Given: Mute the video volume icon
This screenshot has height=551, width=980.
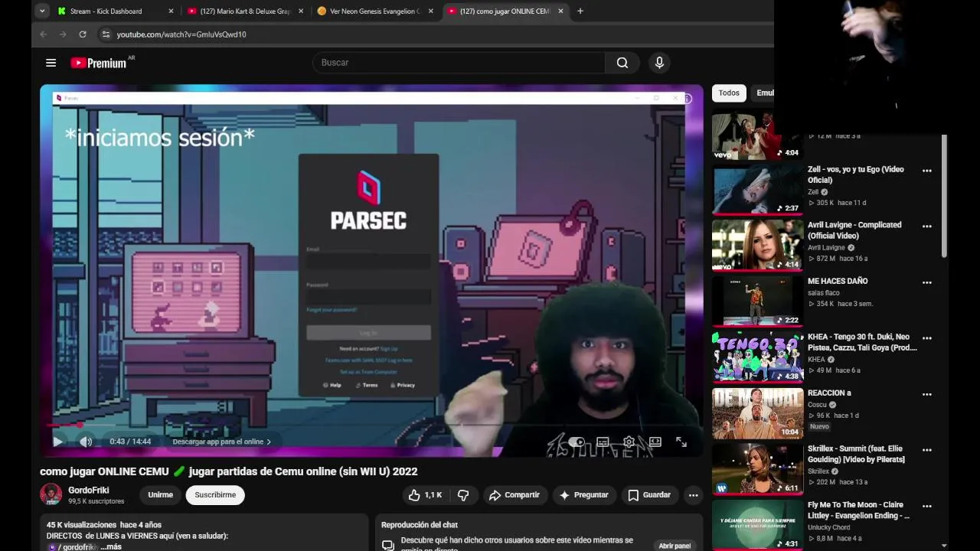Looking at the screenshot, I should tap(86, 442).
